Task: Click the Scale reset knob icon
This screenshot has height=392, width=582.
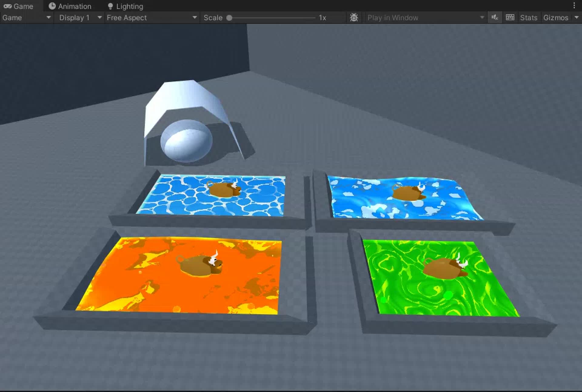Action: [x=229, y=18]
